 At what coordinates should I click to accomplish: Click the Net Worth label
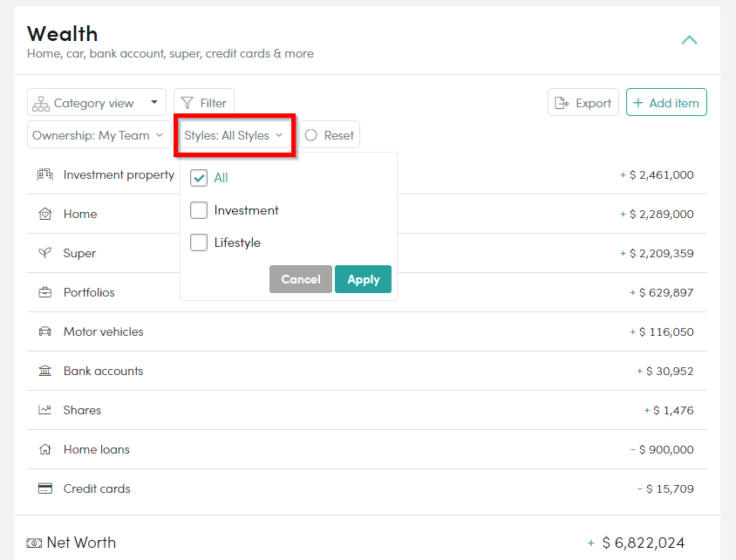click(x=81, y=543)
